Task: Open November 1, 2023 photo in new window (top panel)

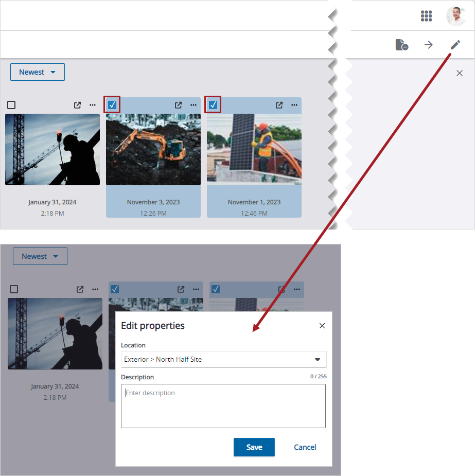Action: tap(279, 105)
